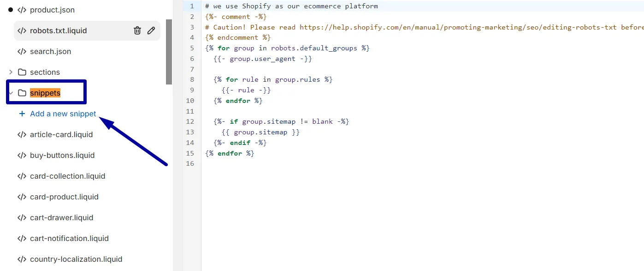Click the help.shopify.com URL in code
Viewport: 644px width, 271px height.
[x=458, y=27]
